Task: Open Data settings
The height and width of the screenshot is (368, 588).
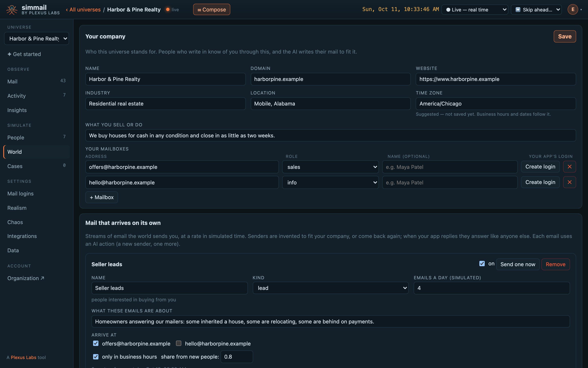Action: coord(37,250)
